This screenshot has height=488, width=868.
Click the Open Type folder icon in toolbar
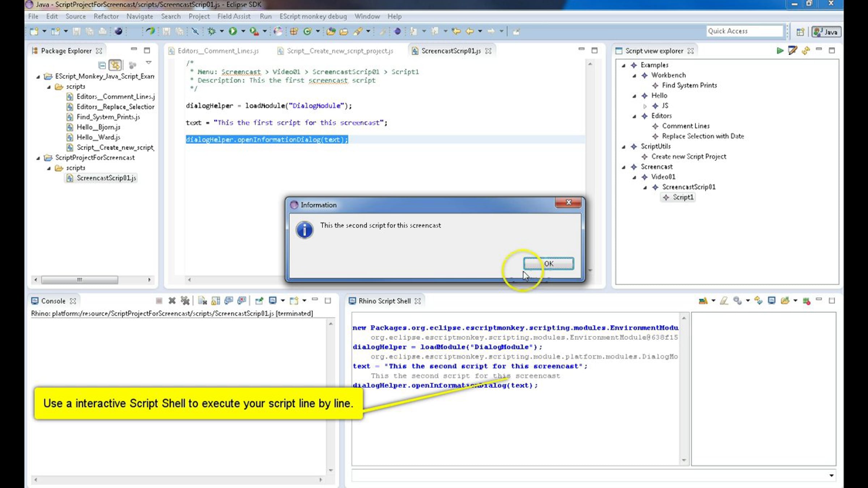(x=331, y=31)
